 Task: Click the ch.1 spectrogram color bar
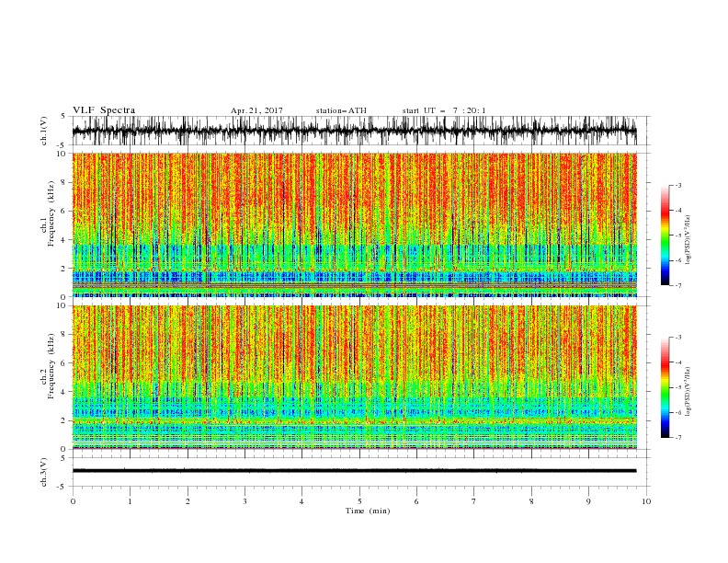(665, 236)
